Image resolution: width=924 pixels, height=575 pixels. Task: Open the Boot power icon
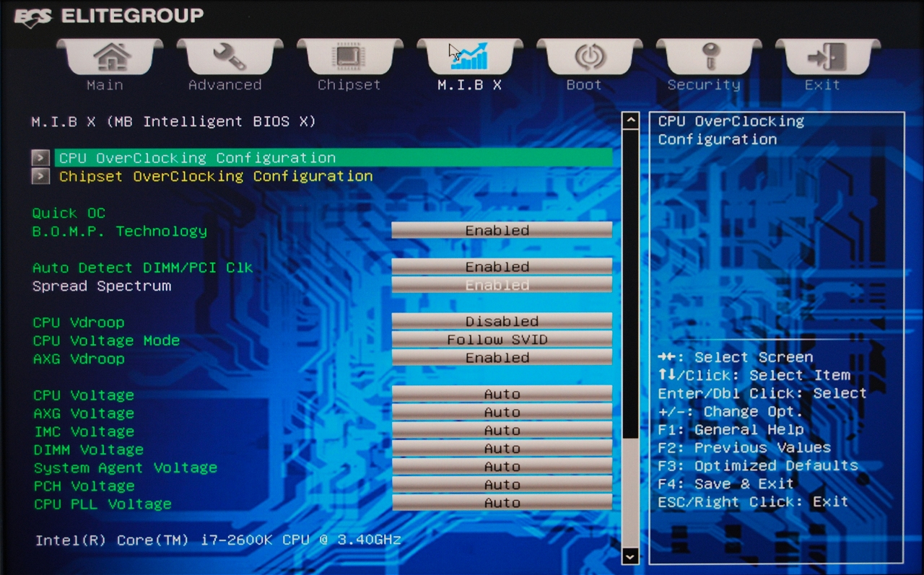(589, 56)
